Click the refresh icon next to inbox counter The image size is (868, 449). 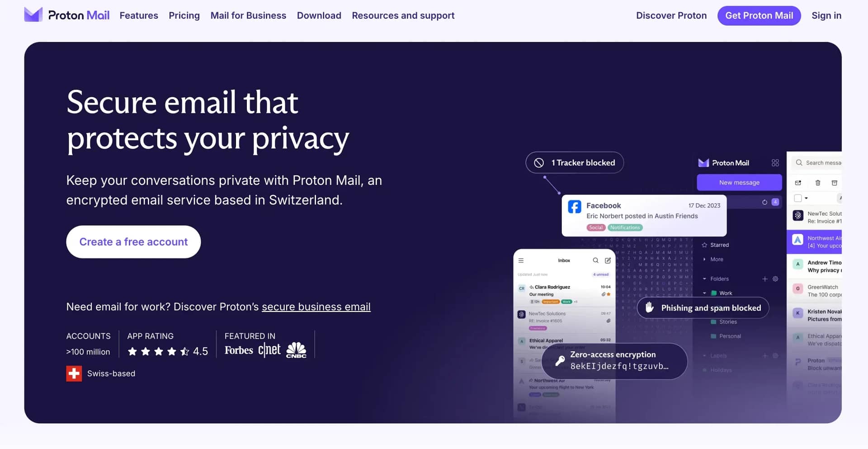pos(764,202)
